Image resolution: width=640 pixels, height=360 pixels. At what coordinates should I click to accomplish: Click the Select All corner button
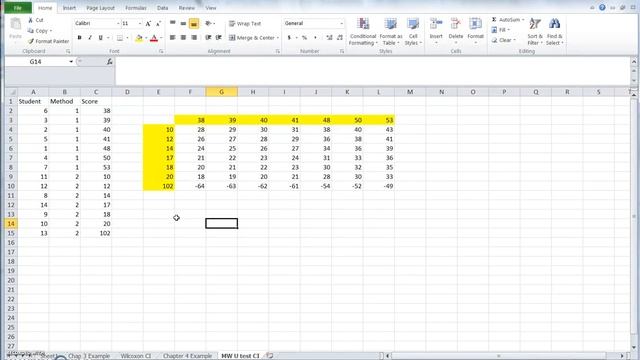click(x=11, y=92)
